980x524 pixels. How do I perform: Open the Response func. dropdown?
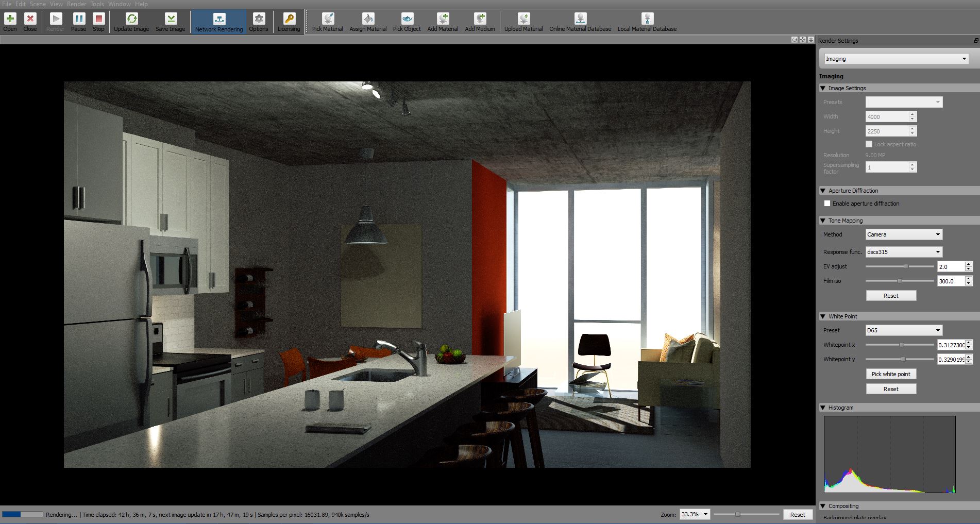point(903,252)
